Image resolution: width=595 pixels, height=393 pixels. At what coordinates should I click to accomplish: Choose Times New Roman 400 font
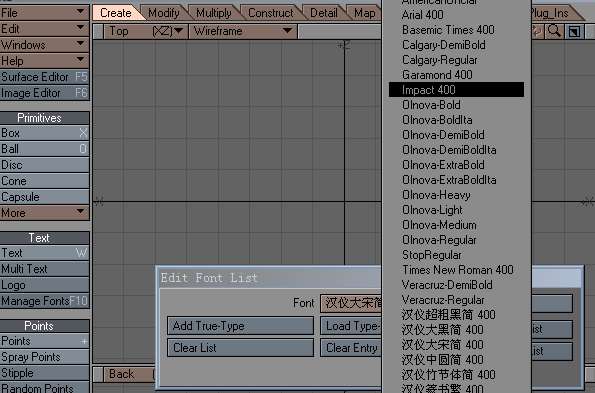456,269
